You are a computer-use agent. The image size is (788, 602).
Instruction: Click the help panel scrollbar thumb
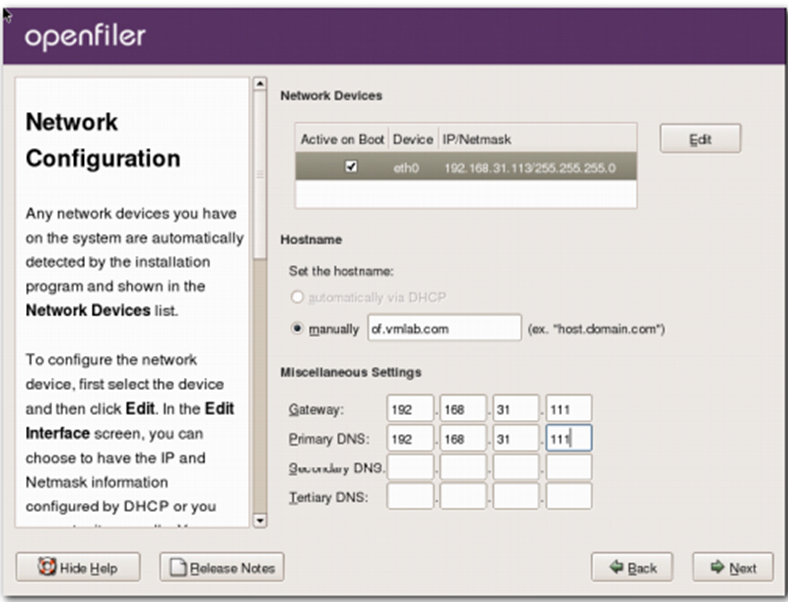(x=259, y=174)
